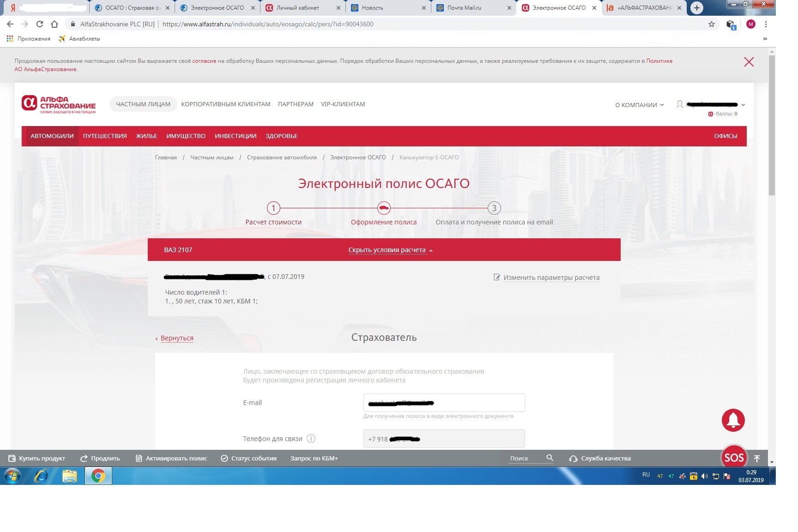Click Вернуться link
The height and width of the screenshot is (532, 798).
tap(177, 338)
